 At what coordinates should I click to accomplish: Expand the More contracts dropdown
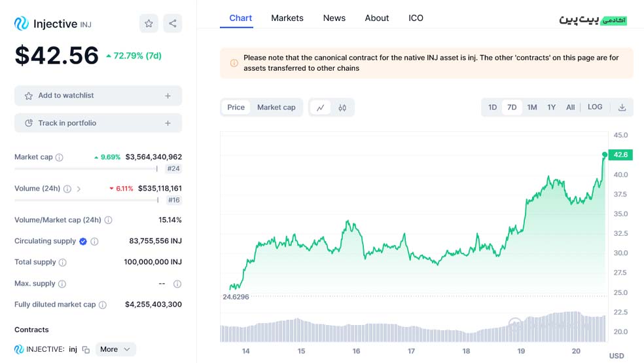(x=115, y=349)
